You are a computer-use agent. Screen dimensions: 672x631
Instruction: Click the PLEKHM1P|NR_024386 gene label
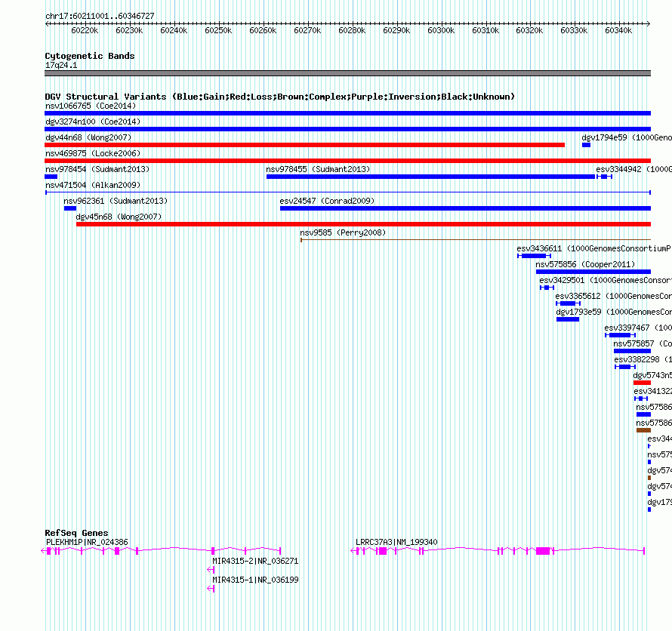87,543
